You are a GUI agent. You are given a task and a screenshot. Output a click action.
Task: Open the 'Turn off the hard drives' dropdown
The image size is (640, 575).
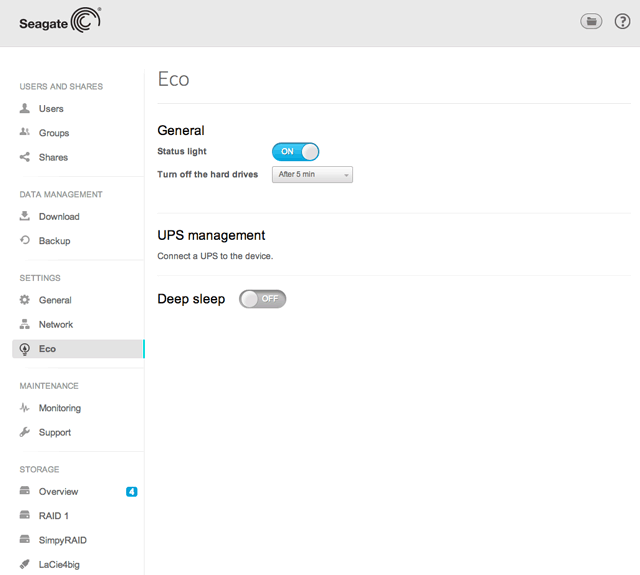(312, 175)
